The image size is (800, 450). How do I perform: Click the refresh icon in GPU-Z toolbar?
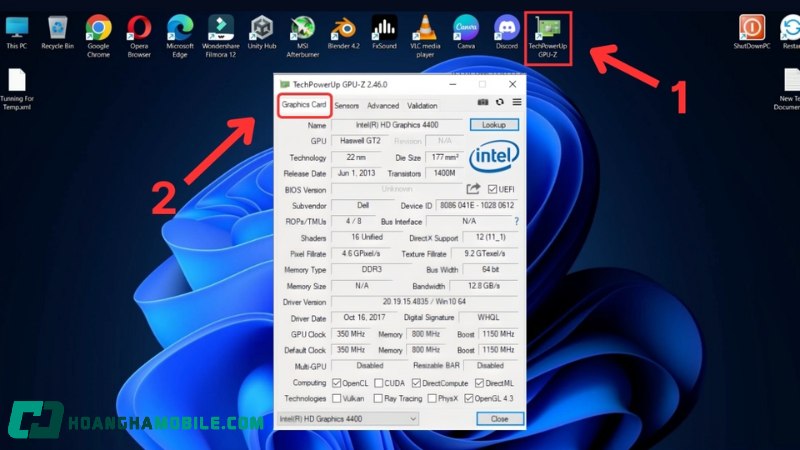[x=501, y=102]
